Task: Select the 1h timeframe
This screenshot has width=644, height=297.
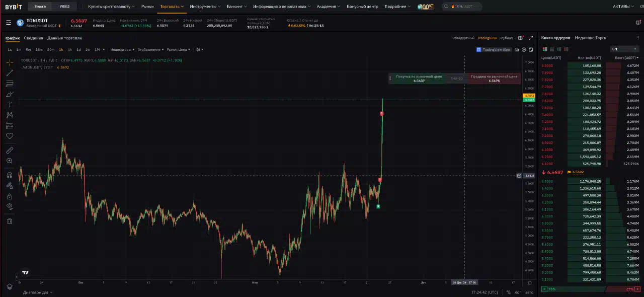Action: click(61, 49)
